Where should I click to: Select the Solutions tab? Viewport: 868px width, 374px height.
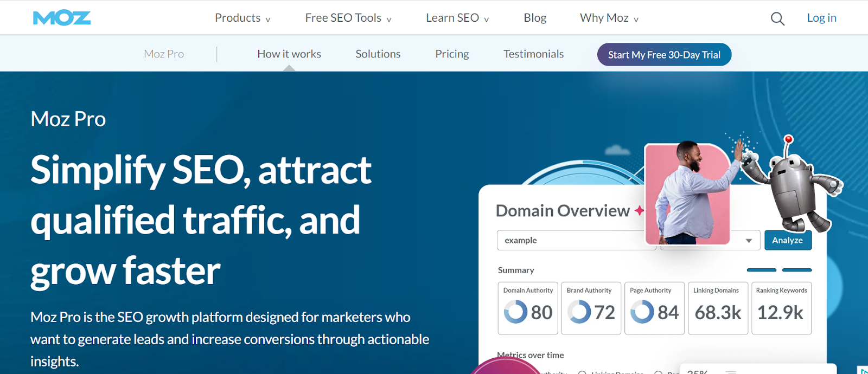(x=378, y=54)
